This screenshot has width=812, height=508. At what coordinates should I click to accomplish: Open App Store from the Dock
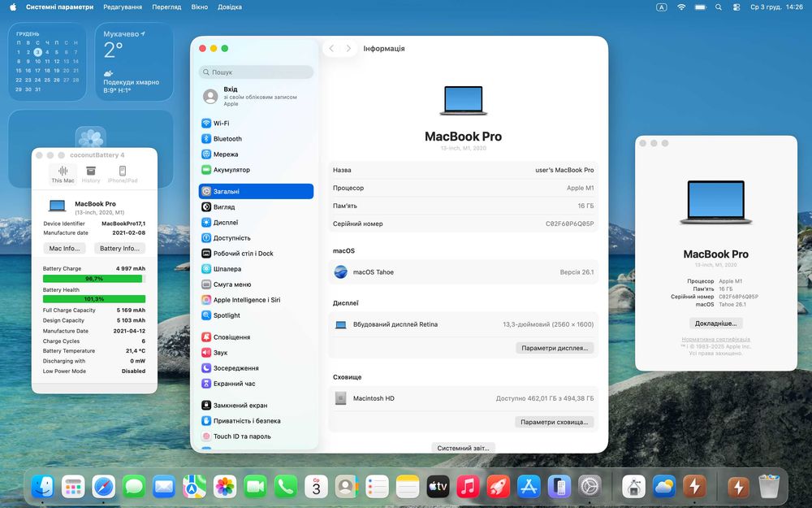(x=529, y=487)
